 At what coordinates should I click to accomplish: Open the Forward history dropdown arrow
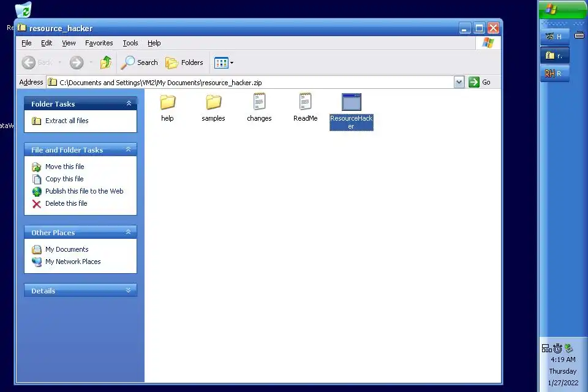click(x=91, y=62)
